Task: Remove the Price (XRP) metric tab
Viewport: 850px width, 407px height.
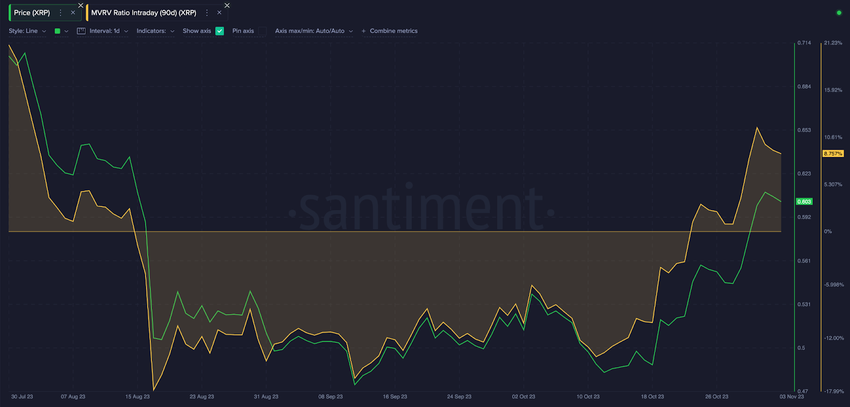Action: [x=73, y=13]
